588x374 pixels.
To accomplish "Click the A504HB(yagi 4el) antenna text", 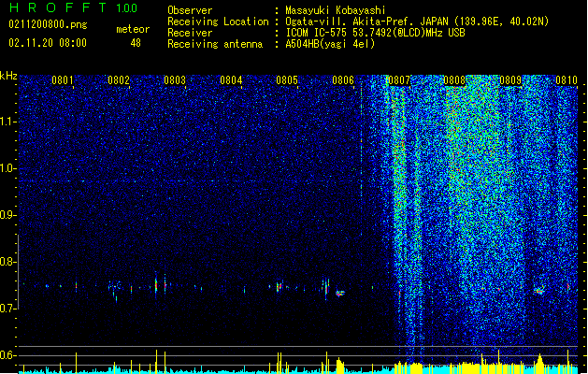I will [330, 44].
